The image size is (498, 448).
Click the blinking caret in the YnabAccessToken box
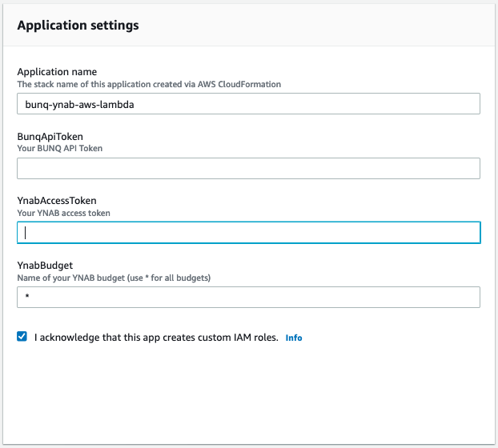26,233
